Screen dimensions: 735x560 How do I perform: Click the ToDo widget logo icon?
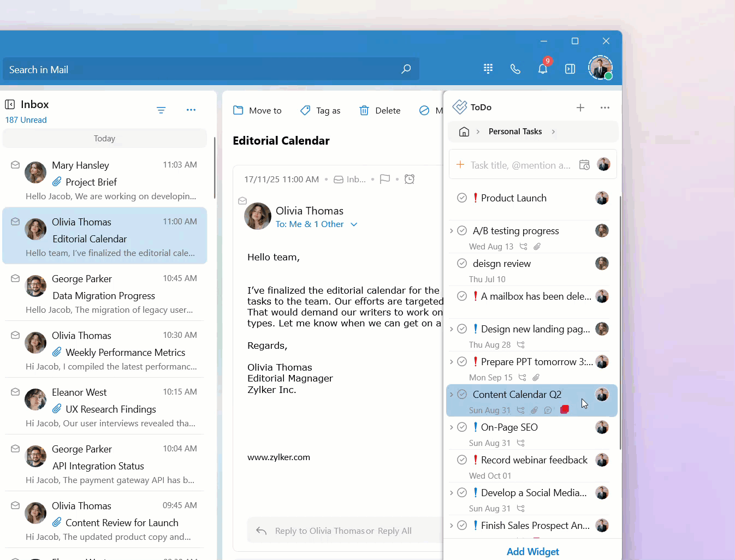460,107
